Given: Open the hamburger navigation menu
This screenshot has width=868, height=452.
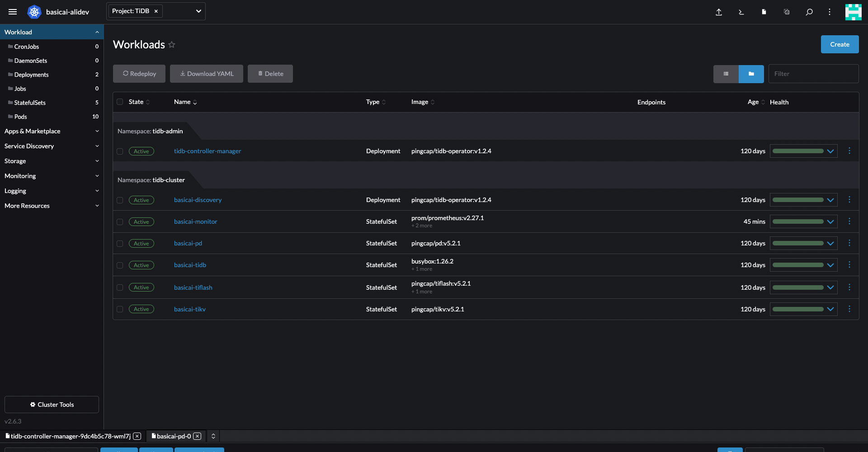Looking at the screenshot, I should point(13,12).
